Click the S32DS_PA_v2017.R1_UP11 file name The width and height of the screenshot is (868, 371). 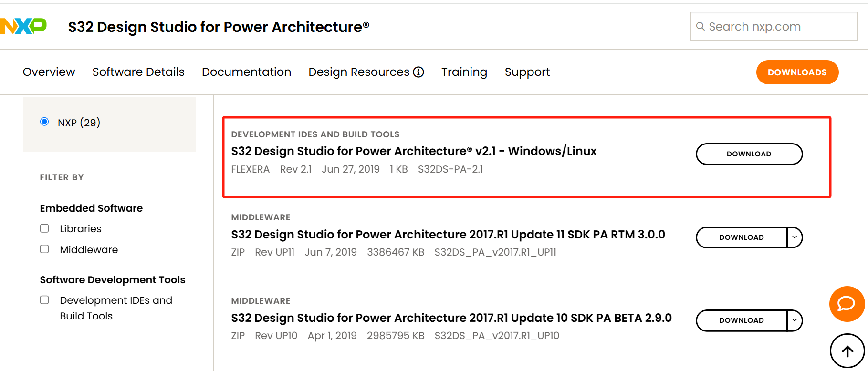pos(495,252)
